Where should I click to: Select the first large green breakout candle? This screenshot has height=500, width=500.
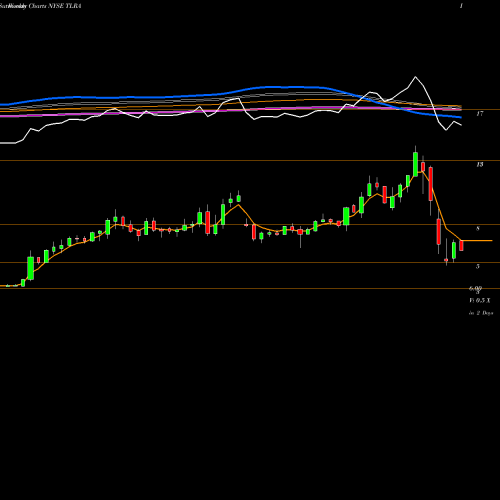(x=30, y=268)
